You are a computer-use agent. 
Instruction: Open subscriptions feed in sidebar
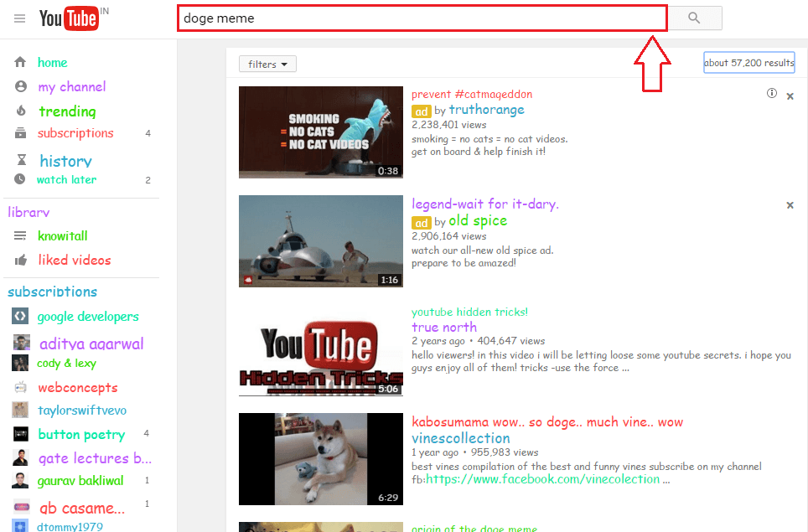[x=75, y=133]
